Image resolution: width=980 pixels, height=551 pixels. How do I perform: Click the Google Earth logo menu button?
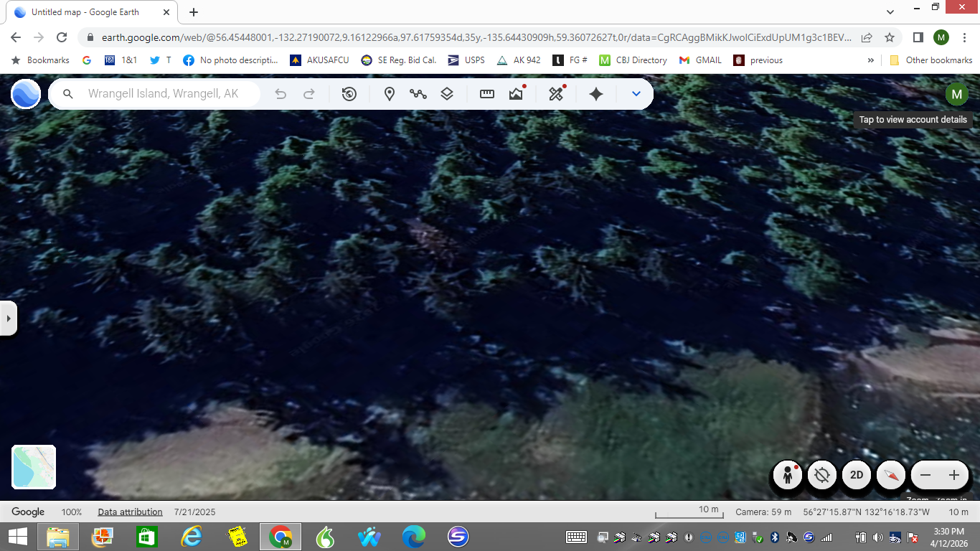click(x=26, y=94)
